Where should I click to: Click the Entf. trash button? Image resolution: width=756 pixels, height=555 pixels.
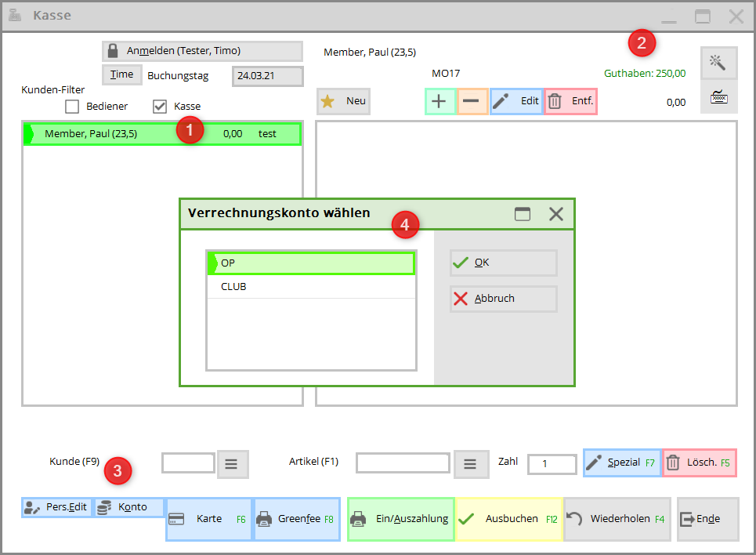[x=571, y=101]
